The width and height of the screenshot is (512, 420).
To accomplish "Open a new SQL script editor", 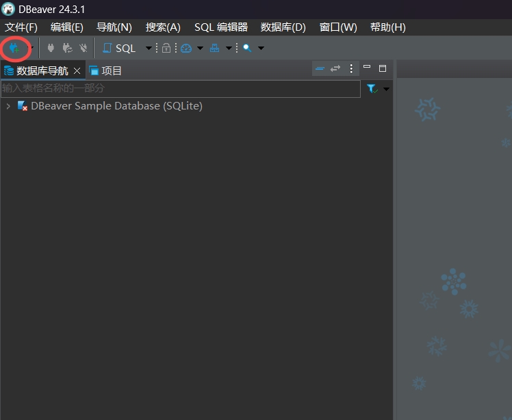I will [119, 49].
